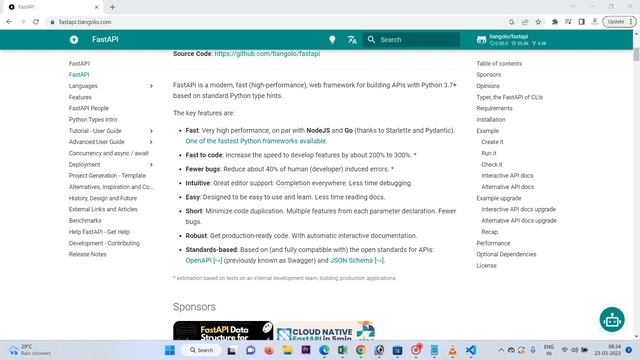This screenshot has width=640, height=360.
Task: Open the Cloud Native FastAPI sponsor banner
Action: pyautogui.click(x=325, y=331)
